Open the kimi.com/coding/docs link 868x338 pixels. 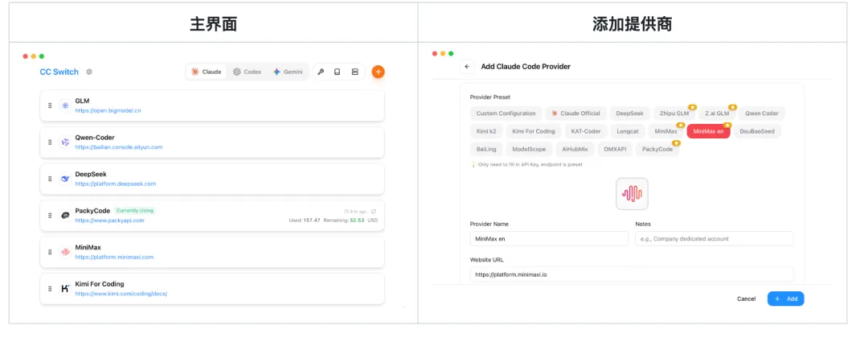click(x=121, y=294)
